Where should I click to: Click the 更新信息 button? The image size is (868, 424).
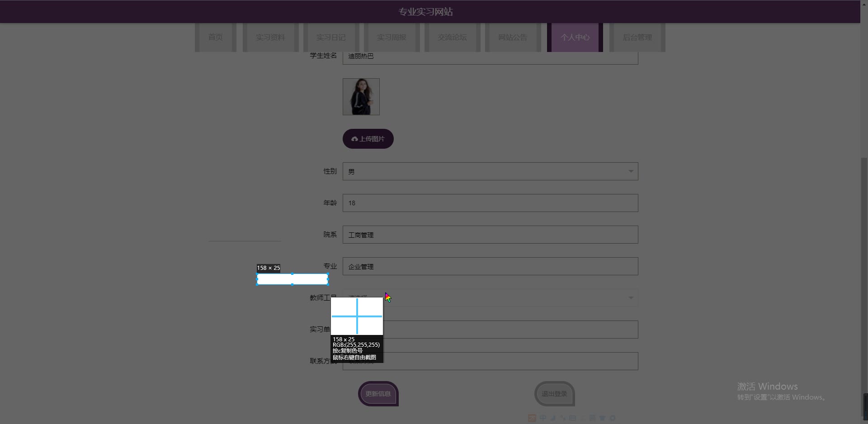pos(378,394)
